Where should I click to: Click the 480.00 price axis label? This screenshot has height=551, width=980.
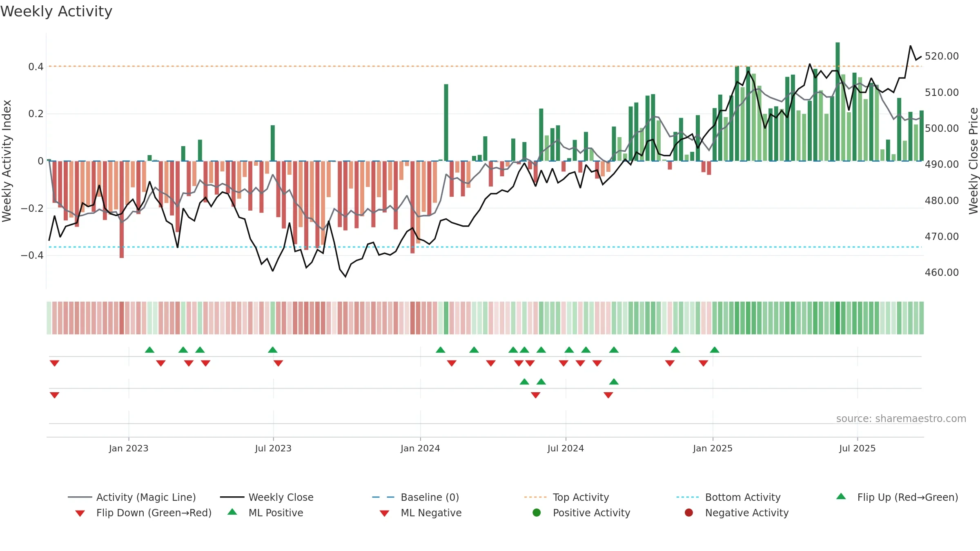pyautogui.click(x=942, y=200)
